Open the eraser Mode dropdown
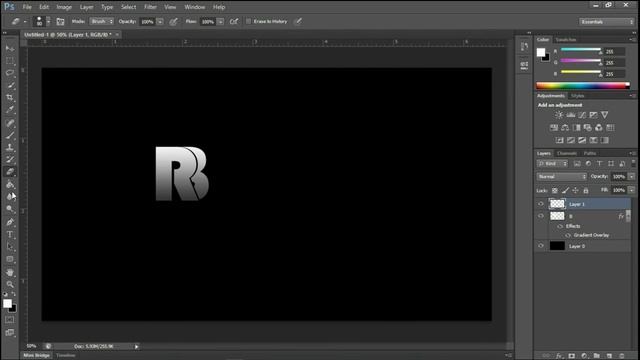Screen dimensions: 640x360 [102, 22]
